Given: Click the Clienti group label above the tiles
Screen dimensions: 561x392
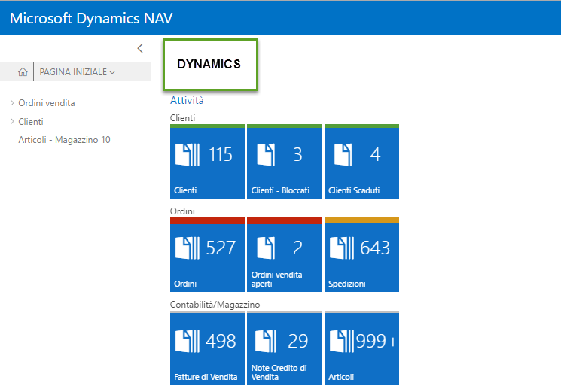Looking at the screenshot, I should (182, 118).
